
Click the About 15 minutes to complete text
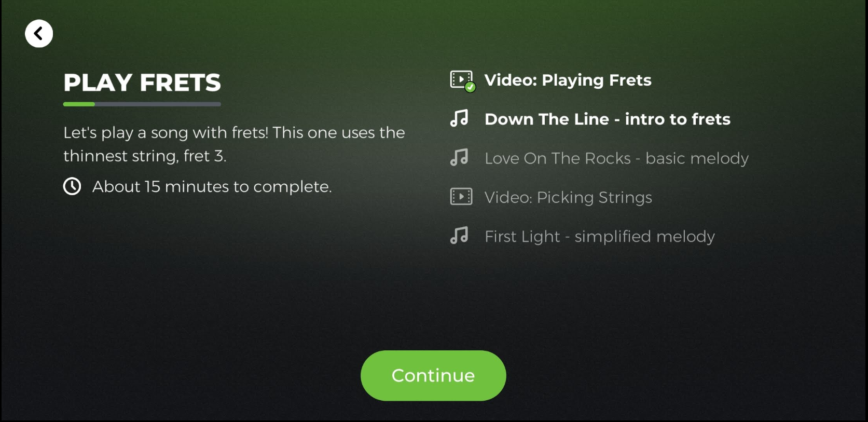212,186
